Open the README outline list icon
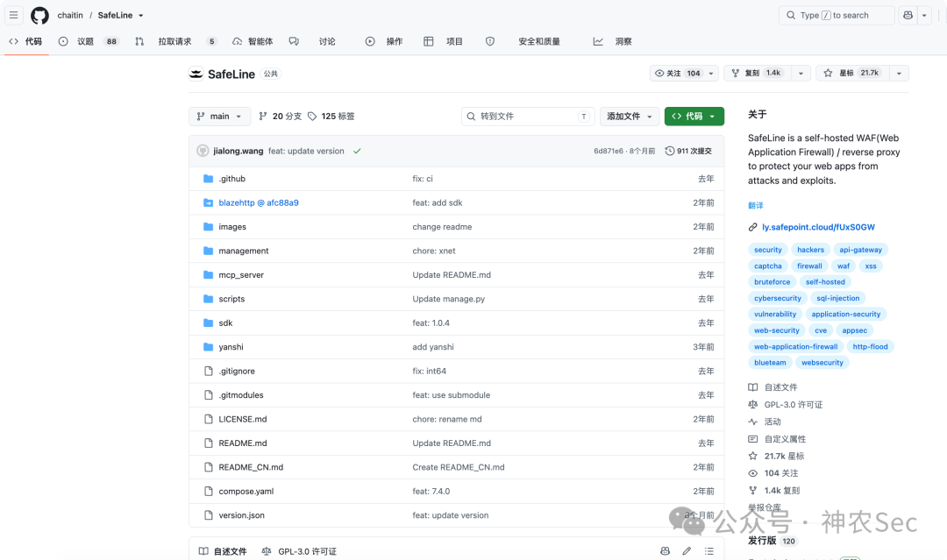This screenshot has height=560, width=947. pyautogui.click(x=709, y=551)
